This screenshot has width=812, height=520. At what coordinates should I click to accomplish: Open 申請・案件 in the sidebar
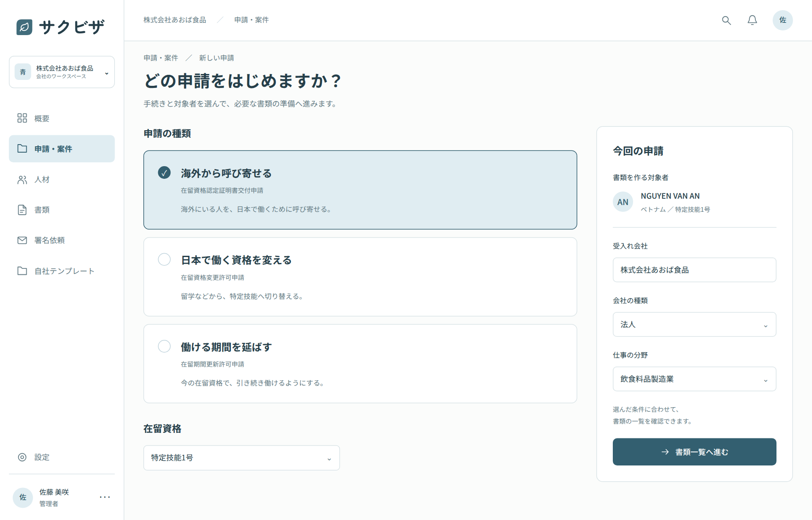[62, 149]
